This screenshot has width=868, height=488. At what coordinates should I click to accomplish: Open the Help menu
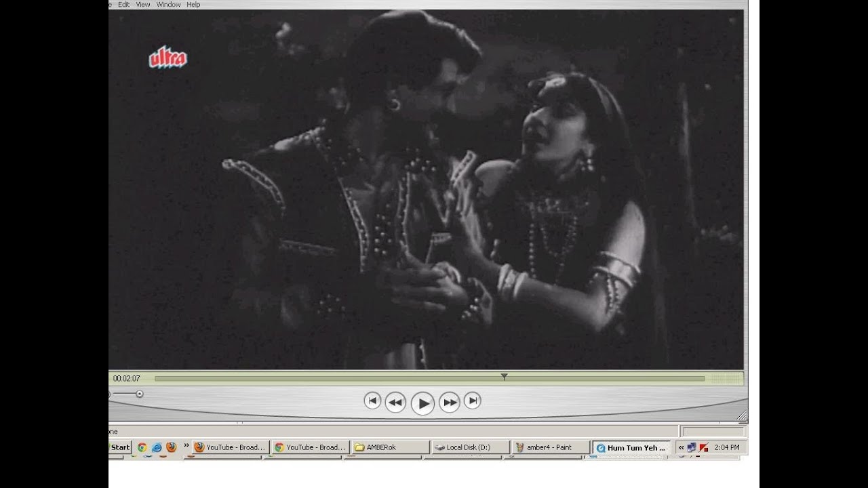(x=193, y=4)
